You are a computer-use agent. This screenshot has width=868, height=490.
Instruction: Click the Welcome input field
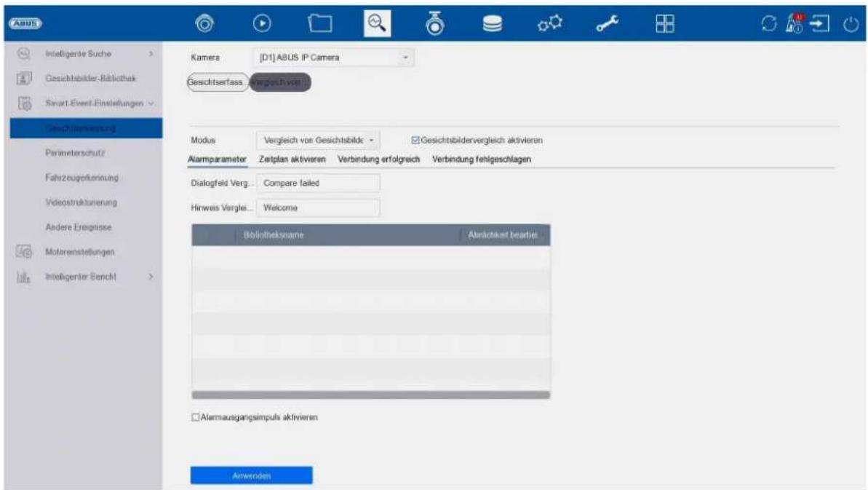318,208
